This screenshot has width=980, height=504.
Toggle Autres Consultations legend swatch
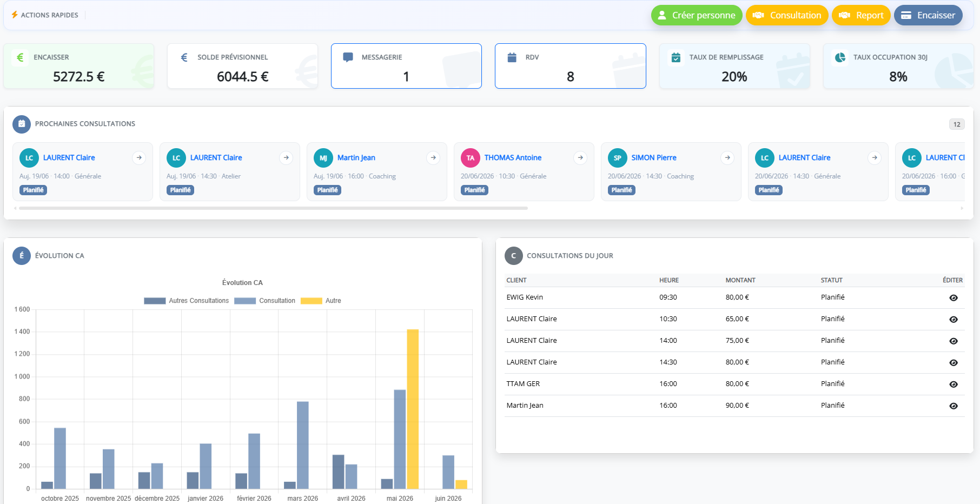pos(155,301)
